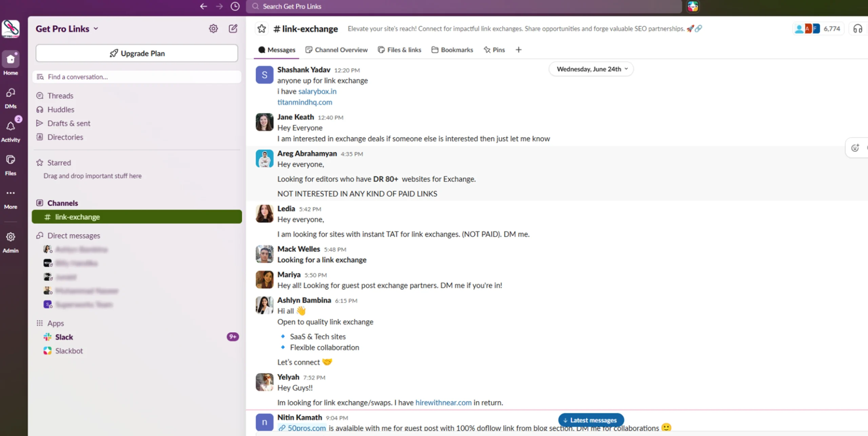Screen dimensions: 868x436
Task: Open More options in the left rail
Action: [x=11, y=199]
